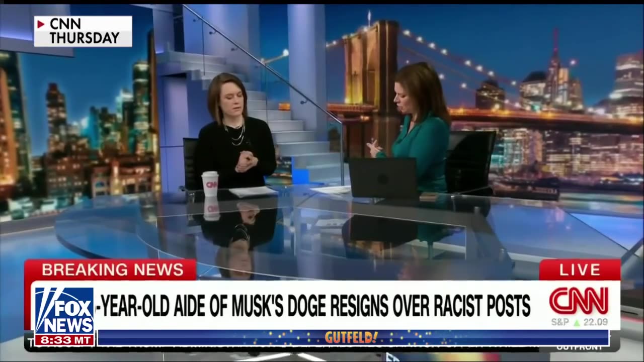Click the S&P 22.09 stock ticker
This screenshot has height=362, width=644.
[579, 322]
